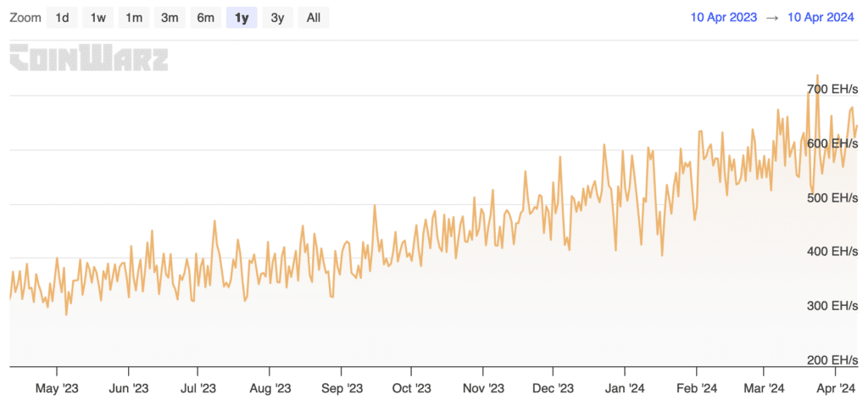Select the Jan '24 timeline label
Screen dimensions: 868x411
coord(626,389)
